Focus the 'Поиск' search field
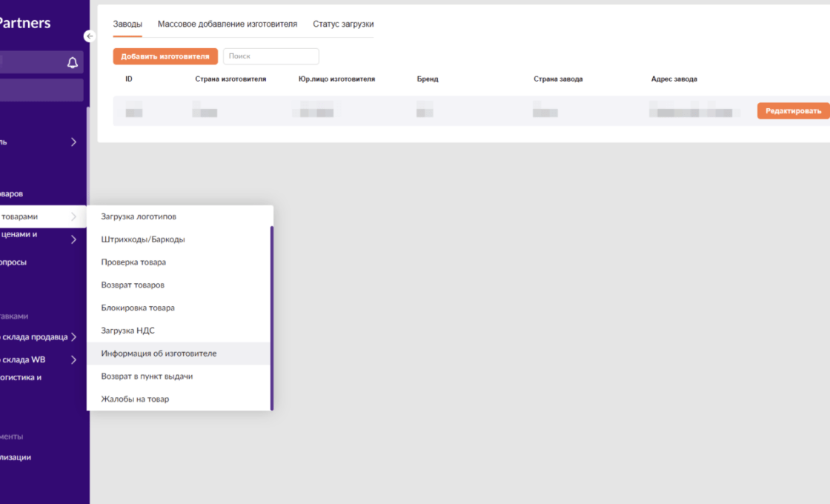 tap(271, 56)
